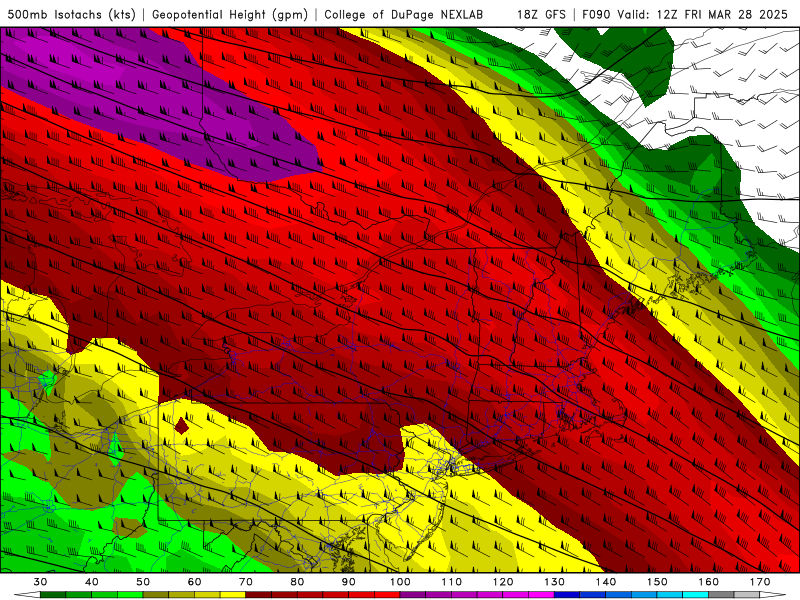Click the 140 legend scale label
800x600 pixels.
click(x=606, y=582)
